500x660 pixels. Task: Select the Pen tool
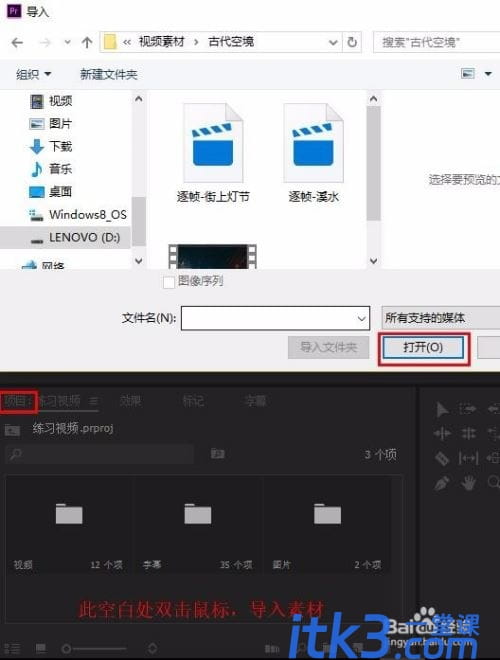[442, 482]
